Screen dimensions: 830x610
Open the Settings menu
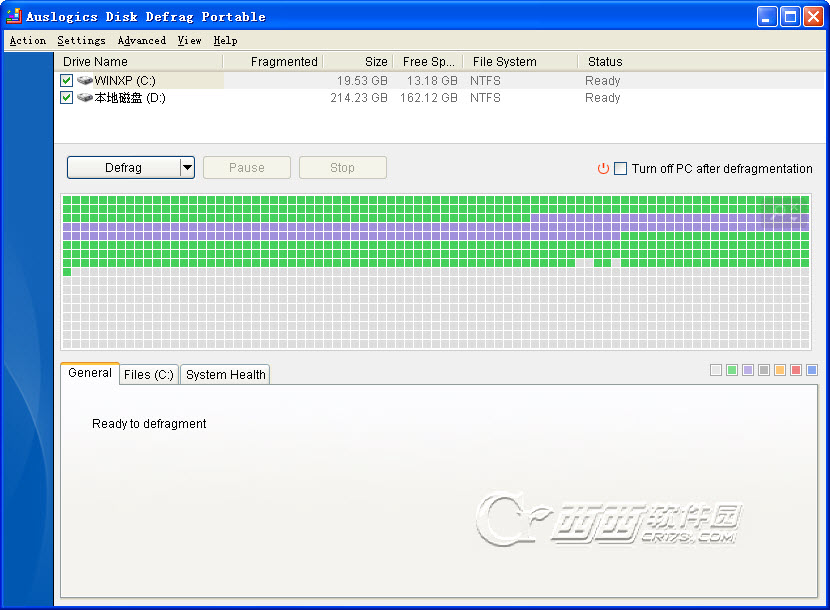(x=81, y=40)
